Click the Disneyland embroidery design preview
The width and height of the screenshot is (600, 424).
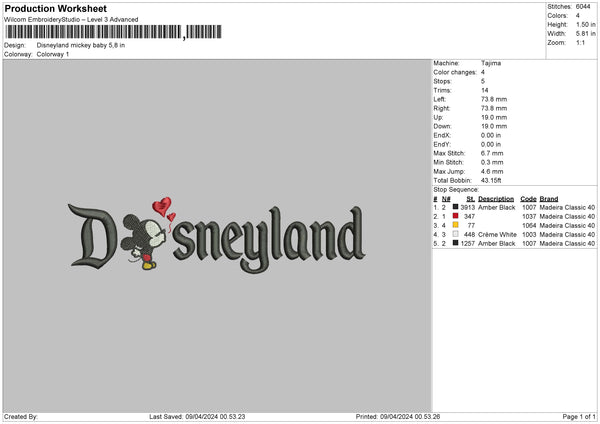(x=217, y=234)
